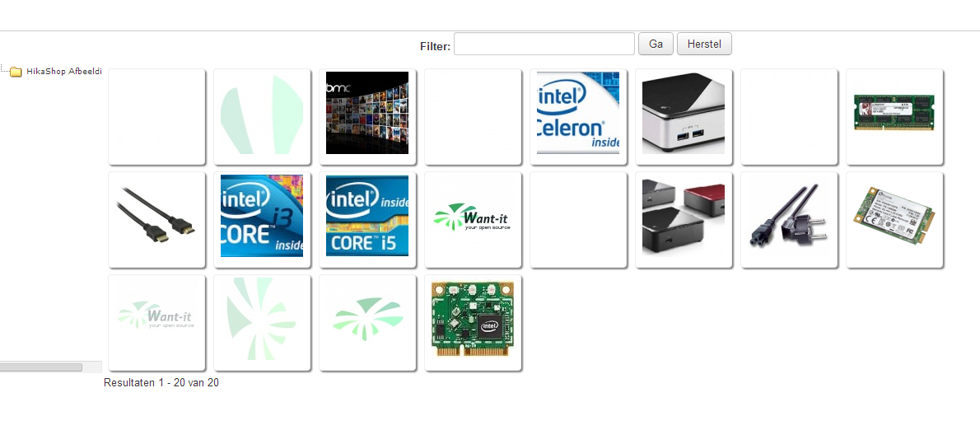Click the Ga button
The height and width of the screenshot is (444, 980).
tap(656, 44)
